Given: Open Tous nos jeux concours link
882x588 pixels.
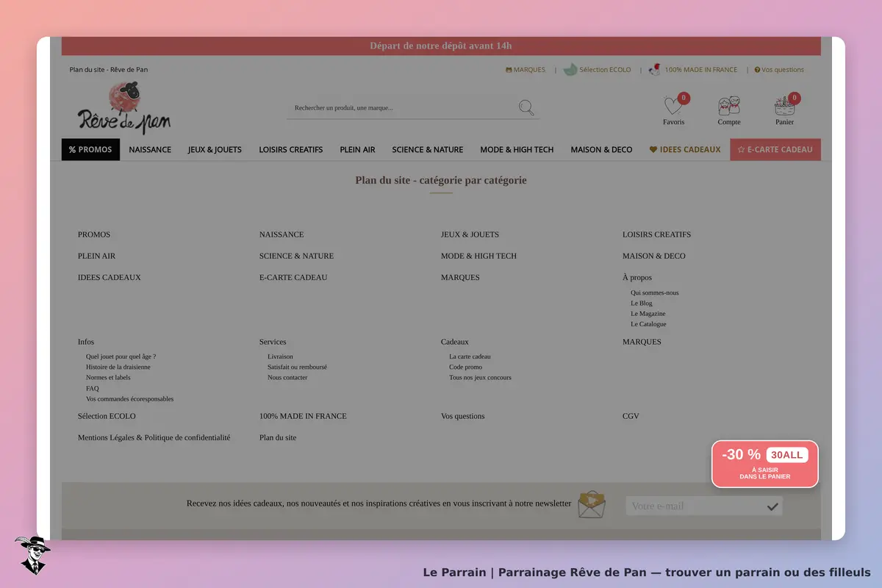Looking at the screenshot, I should click(480, 377).
